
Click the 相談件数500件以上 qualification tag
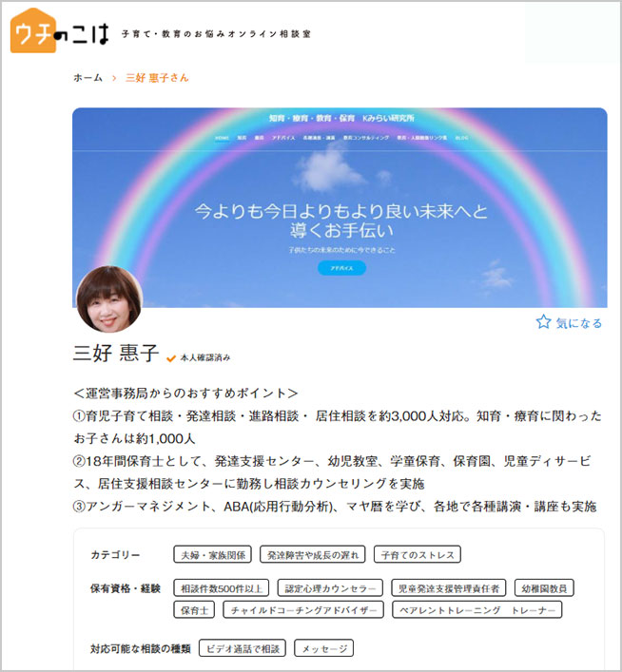pyautogui.click(x=222, y=588)
